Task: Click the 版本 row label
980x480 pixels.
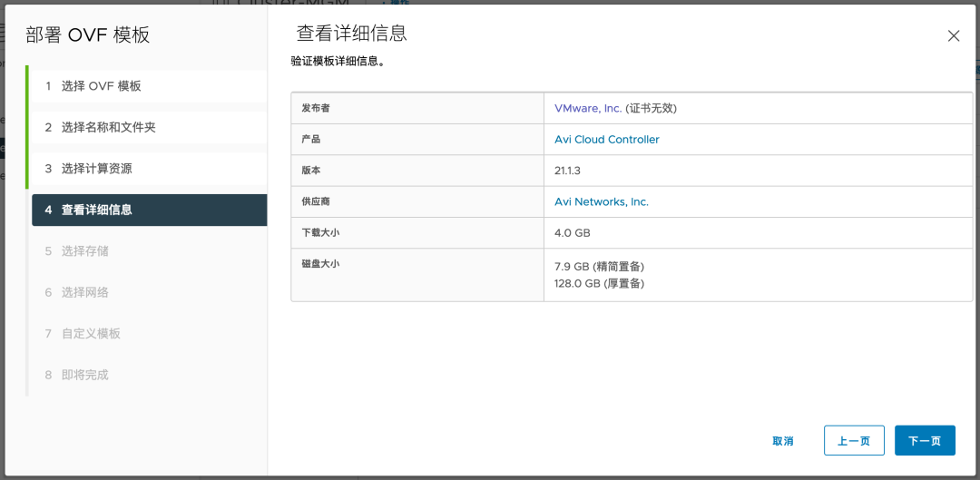Action: (x=310, y=171)
